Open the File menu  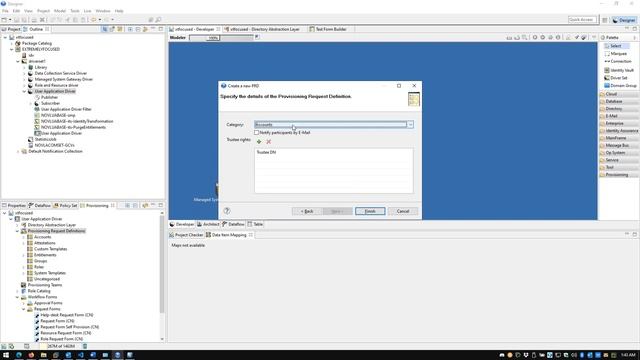[x=5, y=11]
